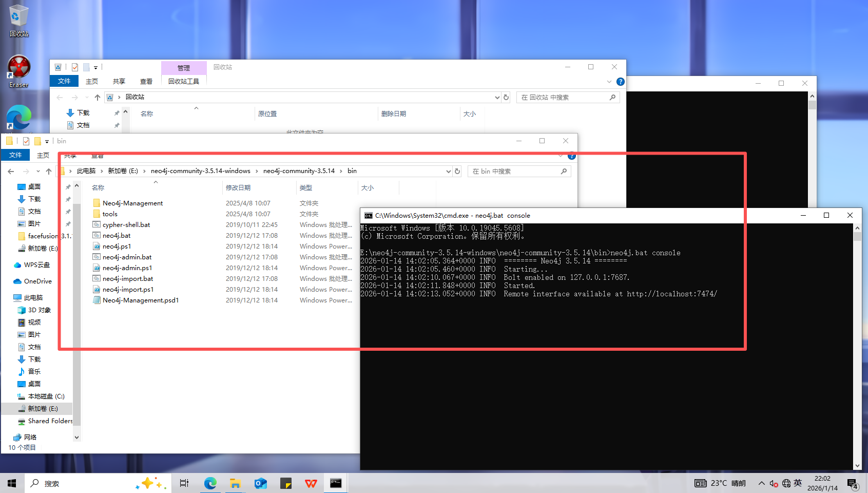Select the cypher-shell.bat file
The image size is (868, 493).
pos(126,225)
